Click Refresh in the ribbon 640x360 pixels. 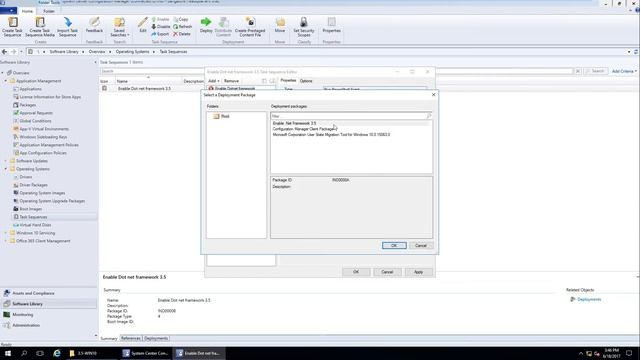pos(182,27)
